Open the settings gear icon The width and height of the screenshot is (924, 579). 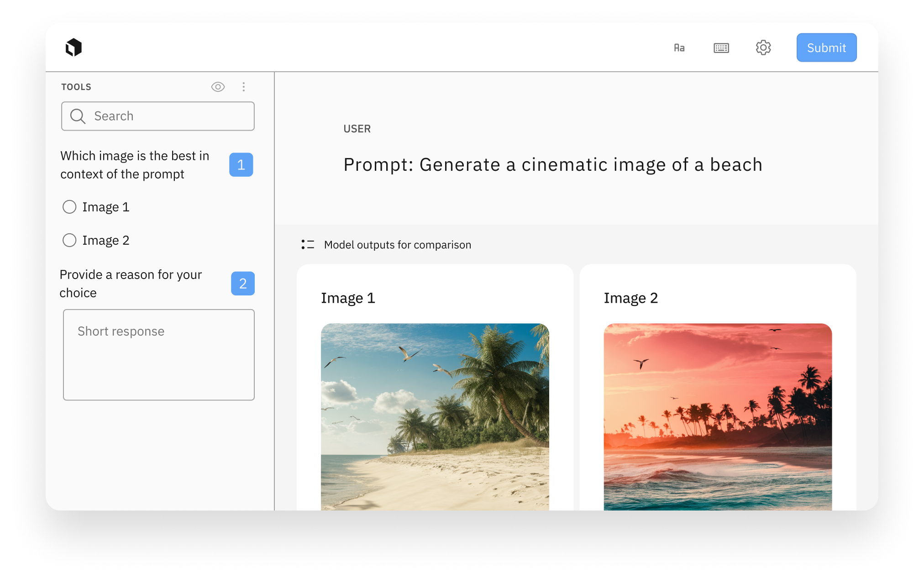pos(763,47)
